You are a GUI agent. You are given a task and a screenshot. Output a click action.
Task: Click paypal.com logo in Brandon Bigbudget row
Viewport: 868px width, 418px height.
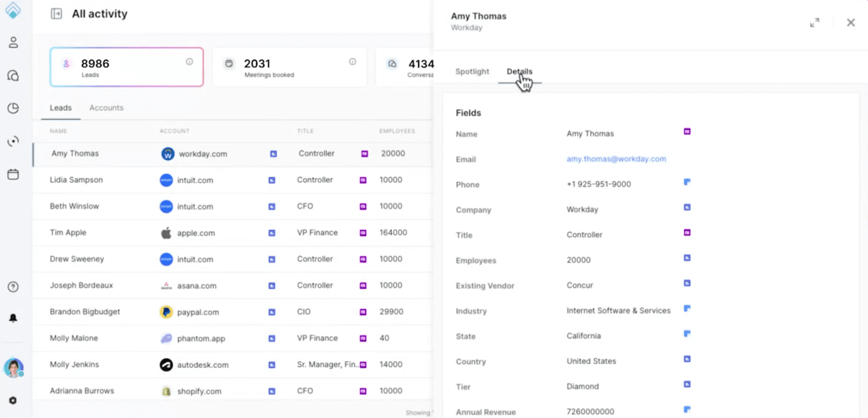166,312
